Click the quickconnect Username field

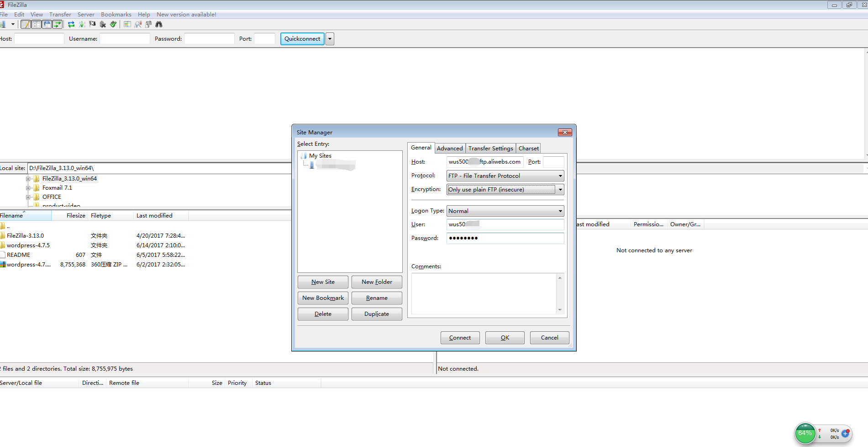click(x=125, y=39)
